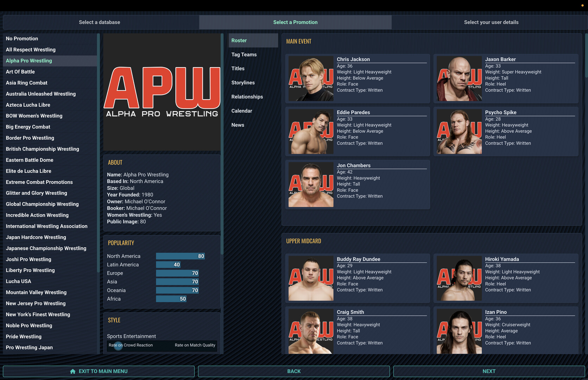The width and height of the screenshot is (588, 380).
Task: Open the Calendar section
Action: [242, 110]
